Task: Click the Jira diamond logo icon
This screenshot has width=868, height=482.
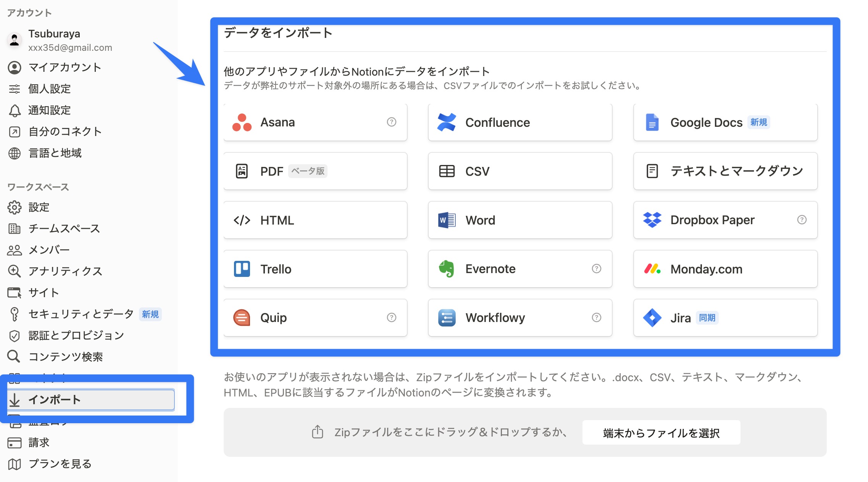Action: click(x=652, y=318)
